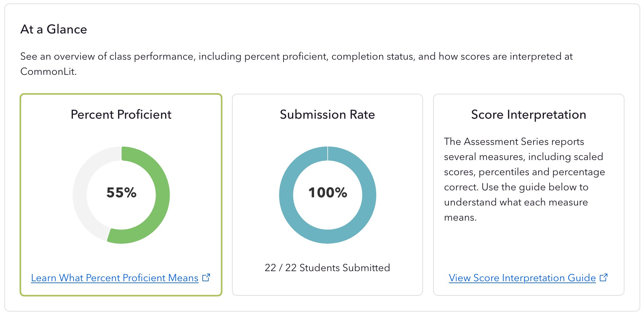This screenshot has height=315, width=644.
Task: Select the 55% value in the chart center
Action: [x=122, y=193]
